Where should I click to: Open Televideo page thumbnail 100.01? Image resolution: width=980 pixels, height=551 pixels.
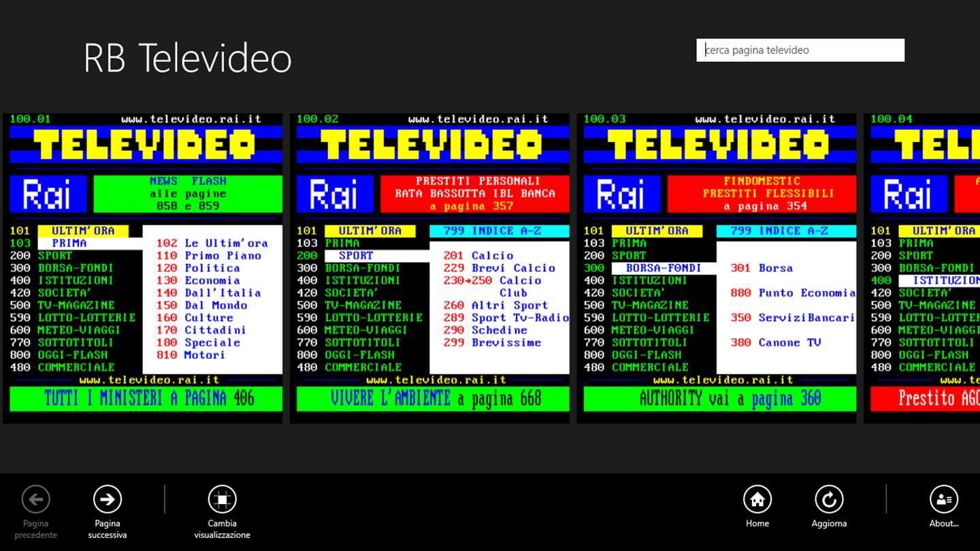click(143, 268)
